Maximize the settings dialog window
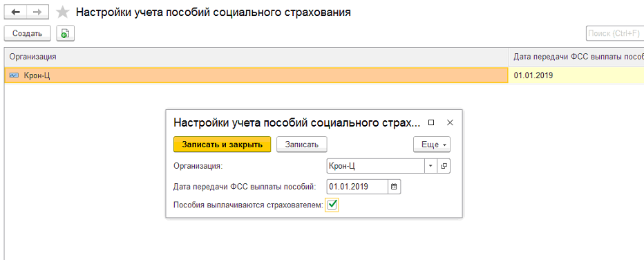644x260 pixels. pos(431,122)
